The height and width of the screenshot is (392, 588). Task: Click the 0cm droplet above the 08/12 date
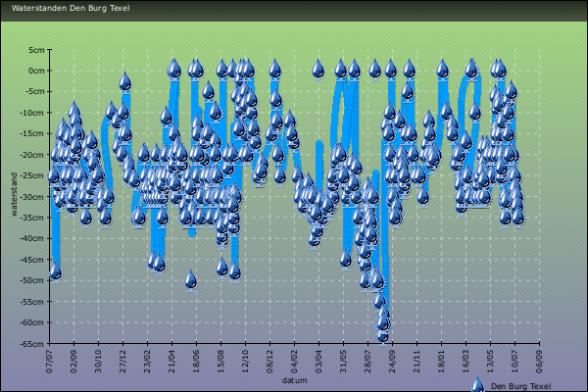point(275,70)
